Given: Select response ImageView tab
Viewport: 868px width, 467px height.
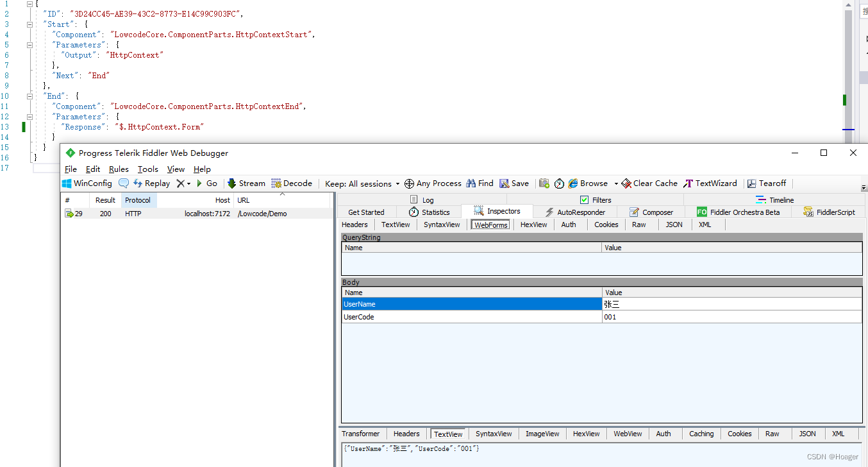Looking at the screenshot, I should (x=542, y=434).
